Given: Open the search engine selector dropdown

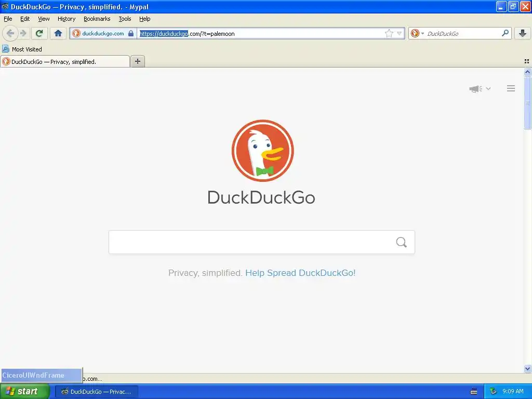Looking at the screenshot, I should click(417, 33).
